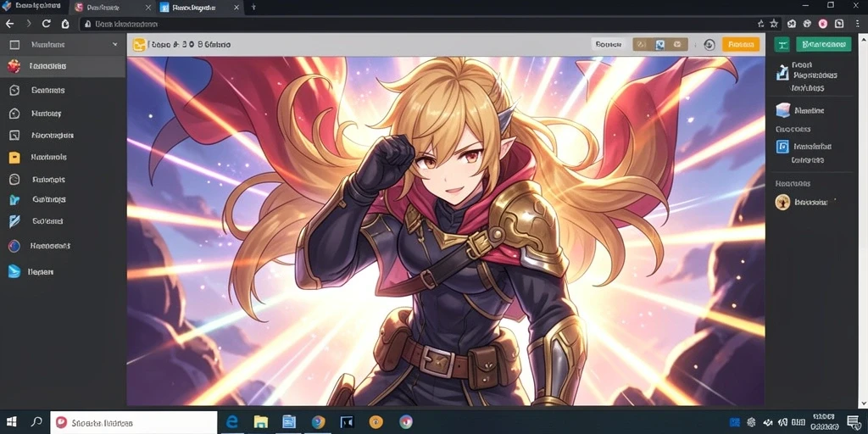Click the blue middle icon in the tan toolbar group

(x=659, y=45)
